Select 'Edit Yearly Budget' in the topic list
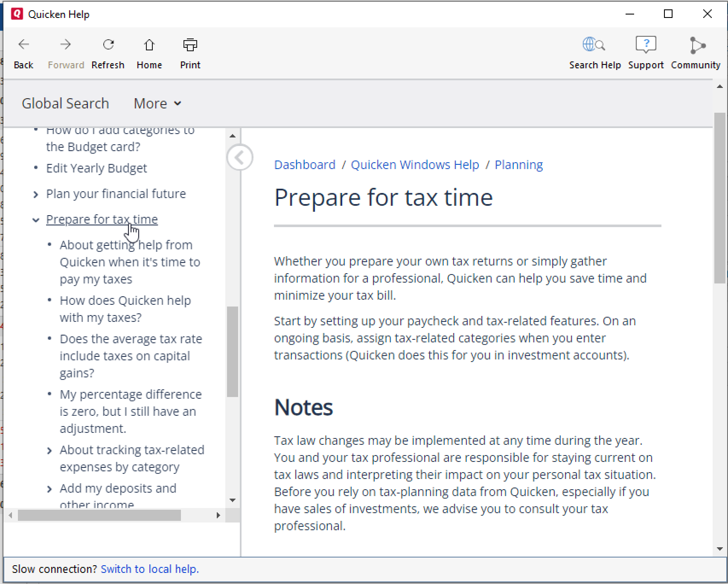The width and height of the screenshot is (728, 584). 96,168
